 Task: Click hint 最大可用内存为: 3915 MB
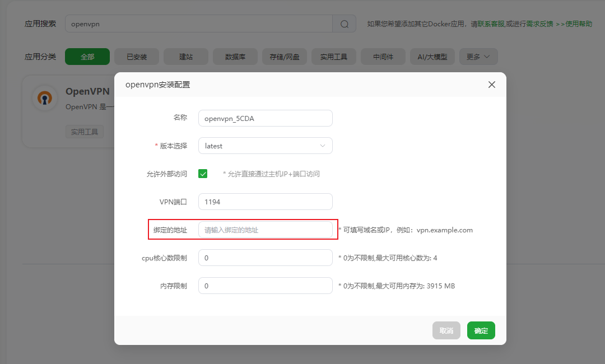click(x=397, y=286)
